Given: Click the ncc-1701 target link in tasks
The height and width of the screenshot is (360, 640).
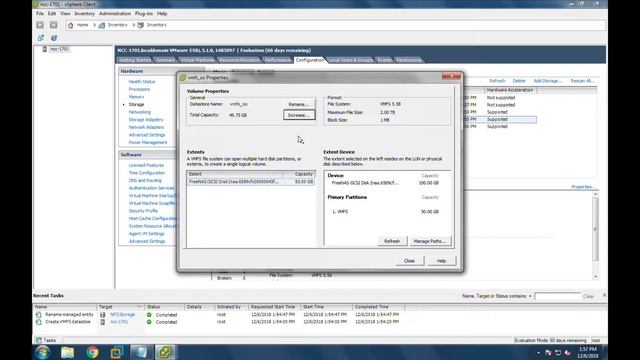Looking at the screenshot, I should tap(119, 322).
